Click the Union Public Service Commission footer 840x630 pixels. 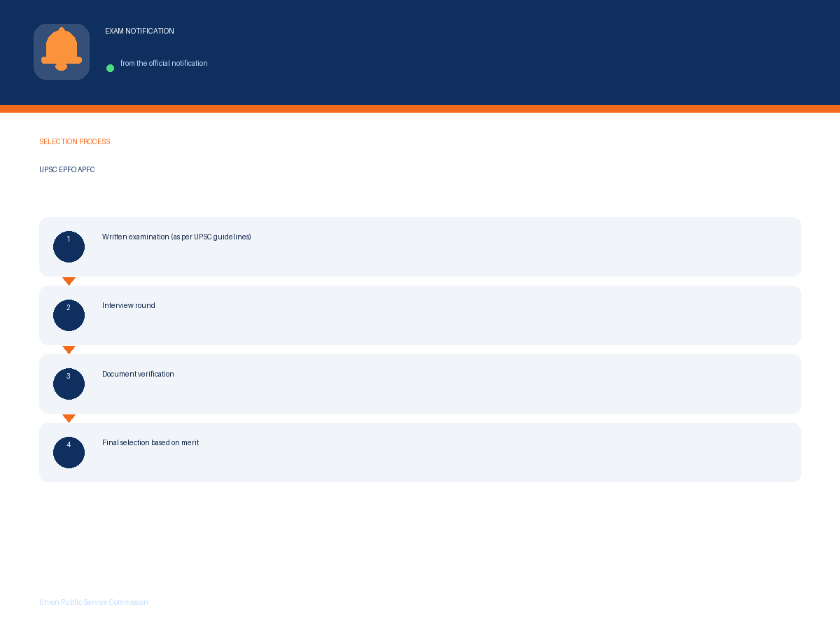pos(94,602)
